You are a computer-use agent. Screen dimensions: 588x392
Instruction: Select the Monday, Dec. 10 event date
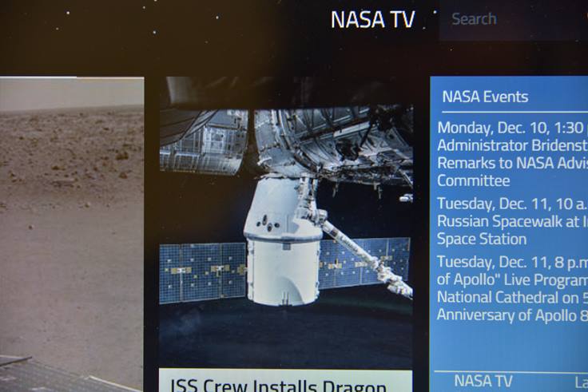pos(511,128)
